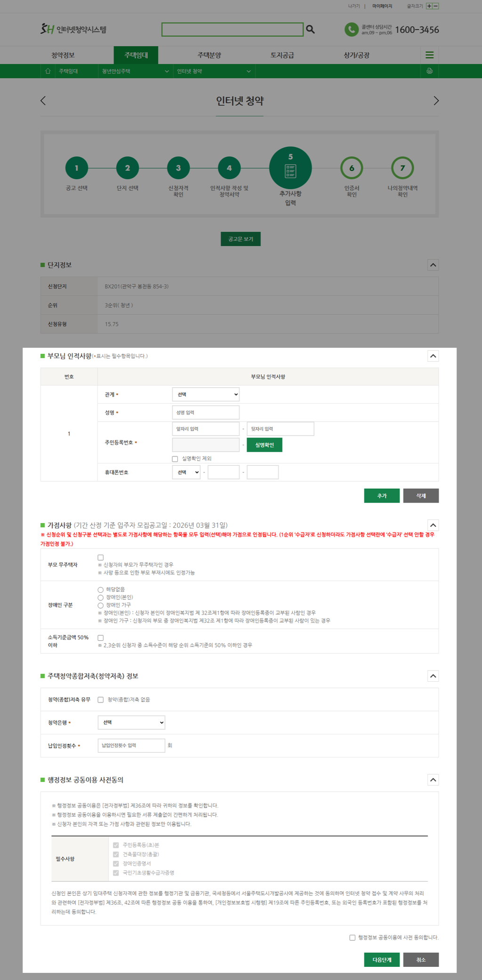Viewport: 482px width, 980px height.
Task: Open the 토지공급 menu
Action: (282, 55)
